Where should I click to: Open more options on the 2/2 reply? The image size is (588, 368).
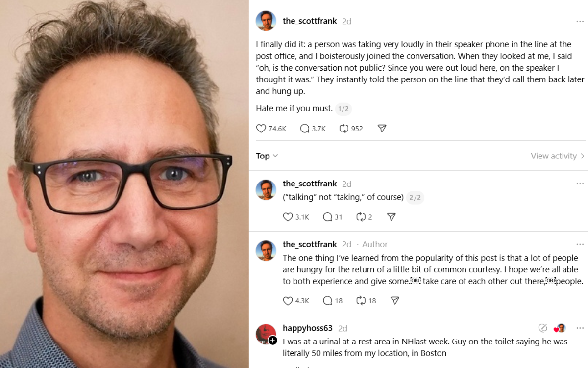pos(580,184)
